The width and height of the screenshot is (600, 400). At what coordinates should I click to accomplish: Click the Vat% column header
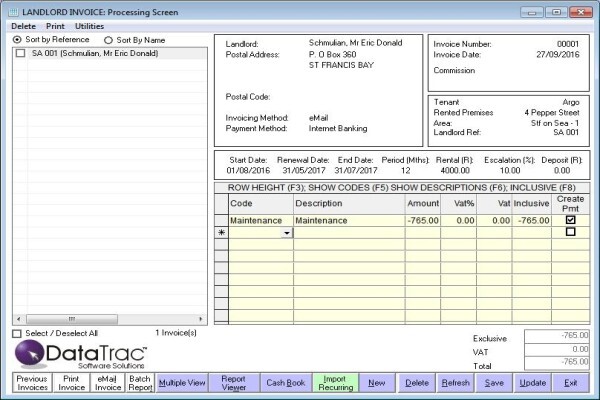point(458,204)
